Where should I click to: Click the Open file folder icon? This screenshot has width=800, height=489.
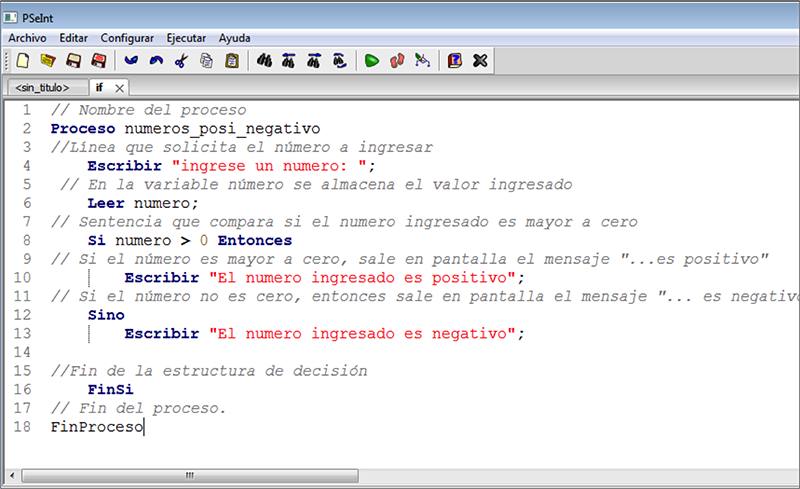[47, 61]
